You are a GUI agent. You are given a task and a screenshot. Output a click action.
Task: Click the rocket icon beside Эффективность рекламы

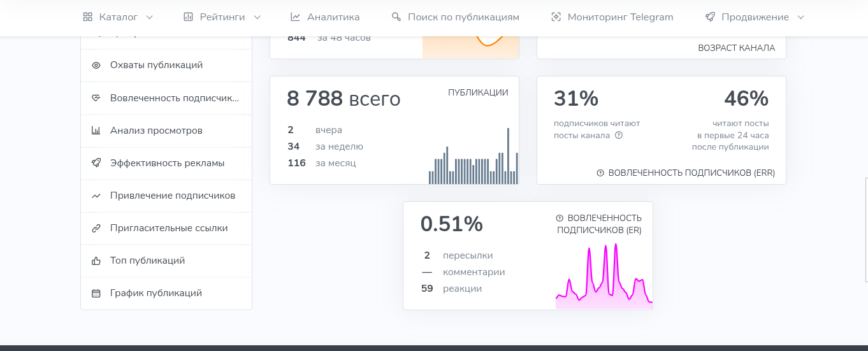pyautogui.click(x=96, y=163)
